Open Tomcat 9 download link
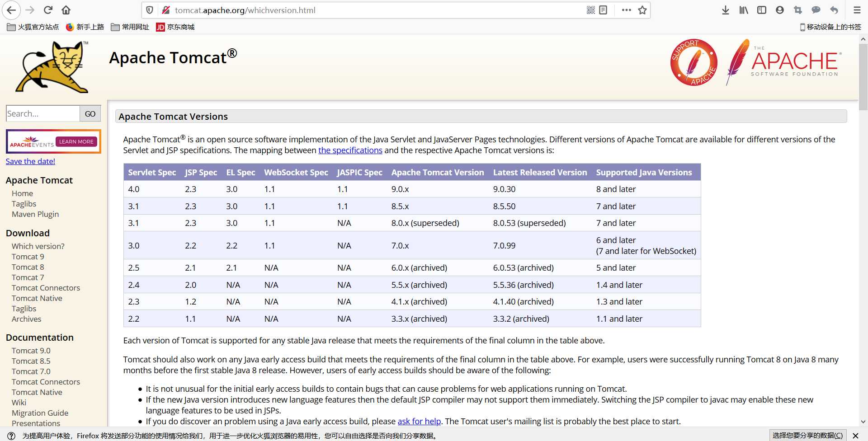 coord(28,257)
